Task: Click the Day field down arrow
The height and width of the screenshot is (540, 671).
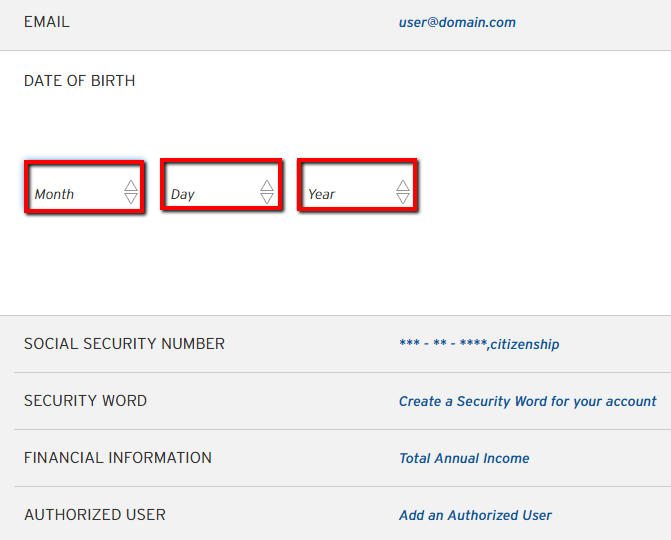Action: pyautogui.click(x=267, y=199)
